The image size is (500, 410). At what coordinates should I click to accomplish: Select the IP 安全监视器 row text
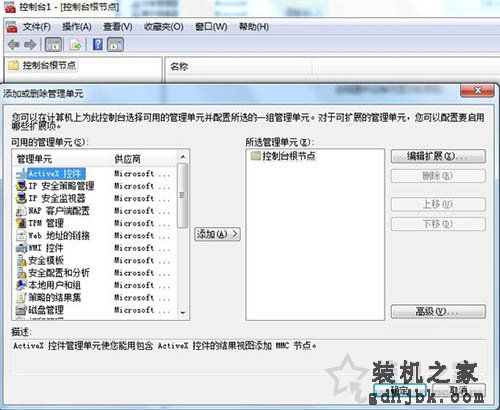[x=57, y=198]
